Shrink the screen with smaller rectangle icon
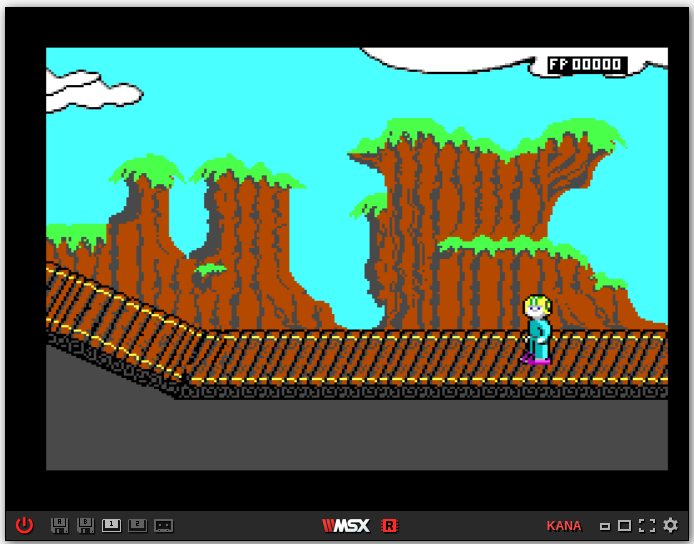The width and height of the screenshot is (694, 544). tap(605, 526)
